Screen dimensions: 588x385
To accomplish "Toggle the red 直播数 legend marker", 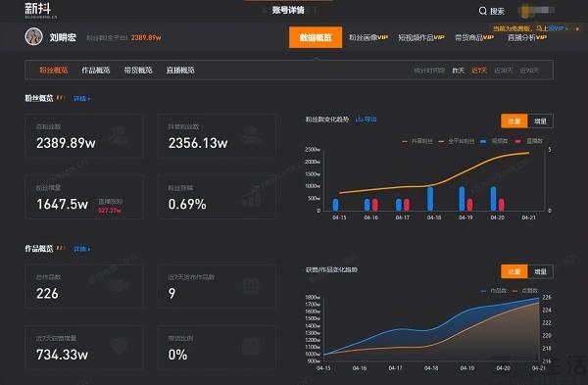I will [x=517, y=141].
